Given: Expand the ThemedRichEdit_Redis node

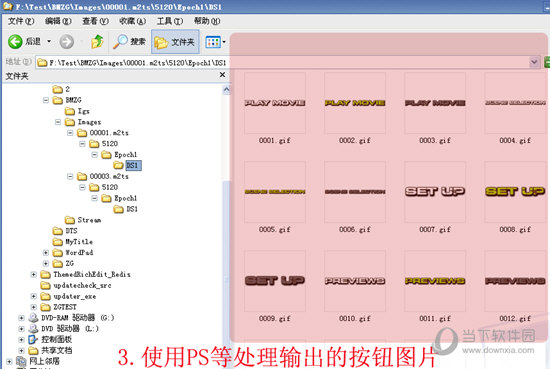Looking at the screenshot, I should tap(34, 274).
